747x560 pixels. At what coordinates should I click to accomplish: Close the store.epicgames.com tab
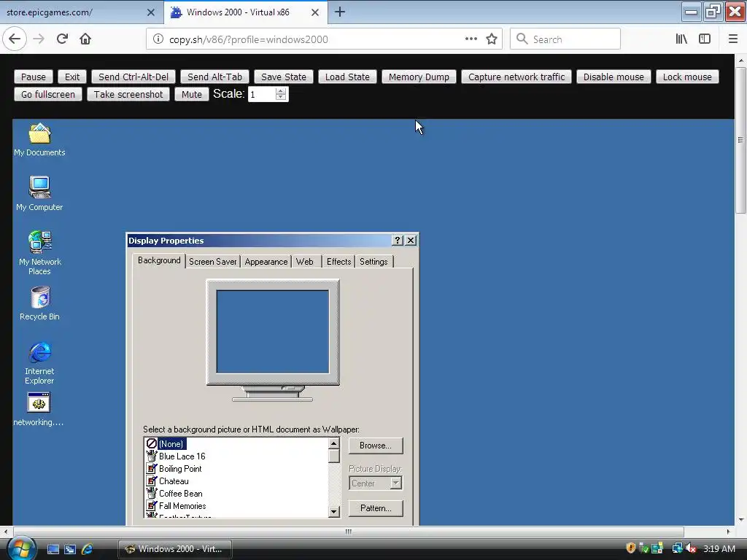pyautogui.click(x=150, y=12)
